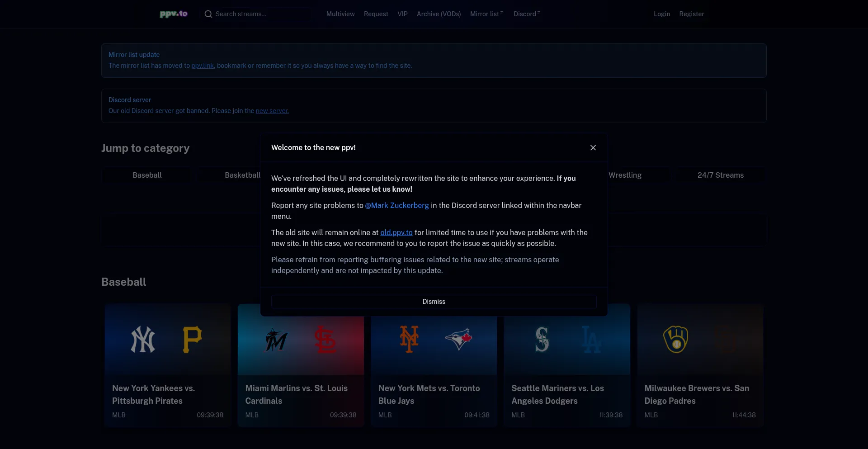Open Archive (VODs)
The image size is (868, 449).
(439, 14)
